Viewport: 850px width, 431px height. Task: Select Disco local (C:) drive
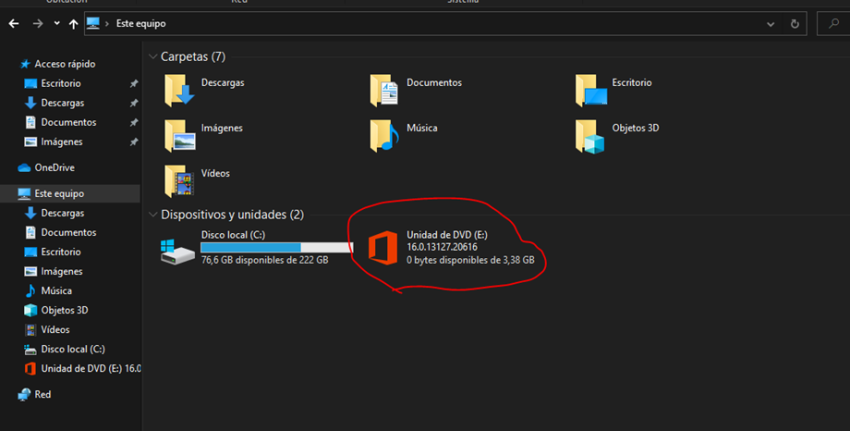click(x=177, y=248)
